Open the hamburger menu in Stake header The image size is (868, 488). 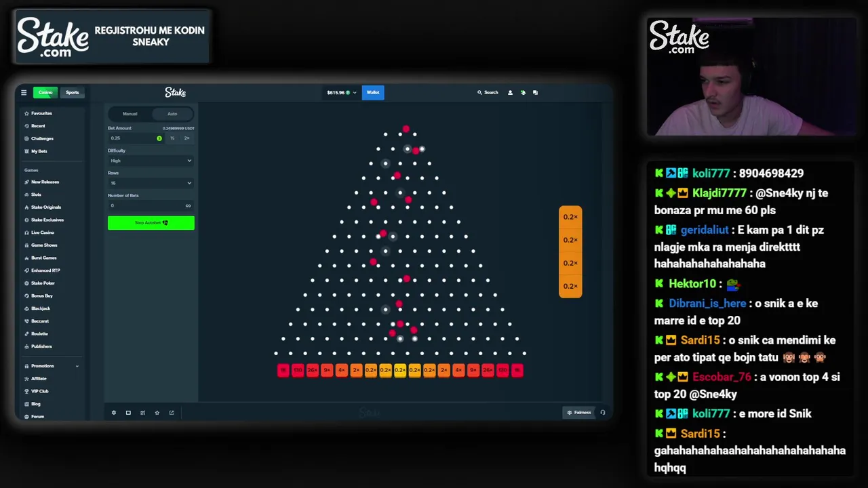(x=24, y=93)
